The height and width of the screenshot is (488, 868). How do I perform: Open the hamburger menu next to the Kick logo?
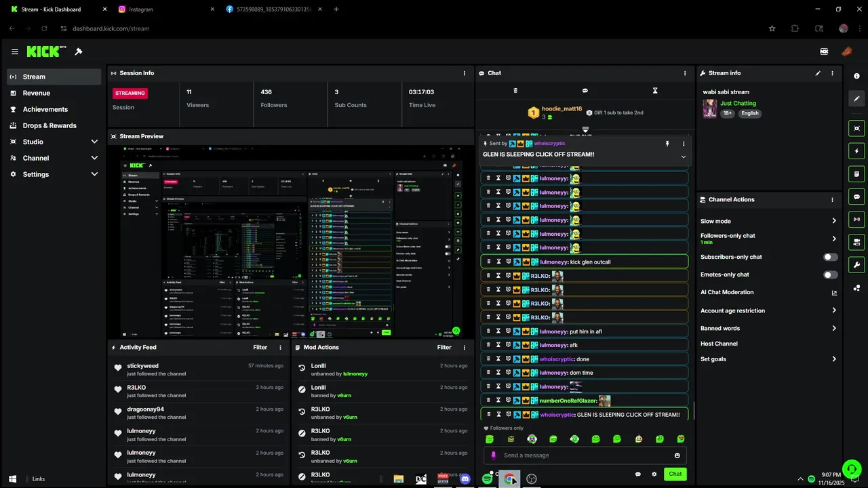click(x=15, y=52)
